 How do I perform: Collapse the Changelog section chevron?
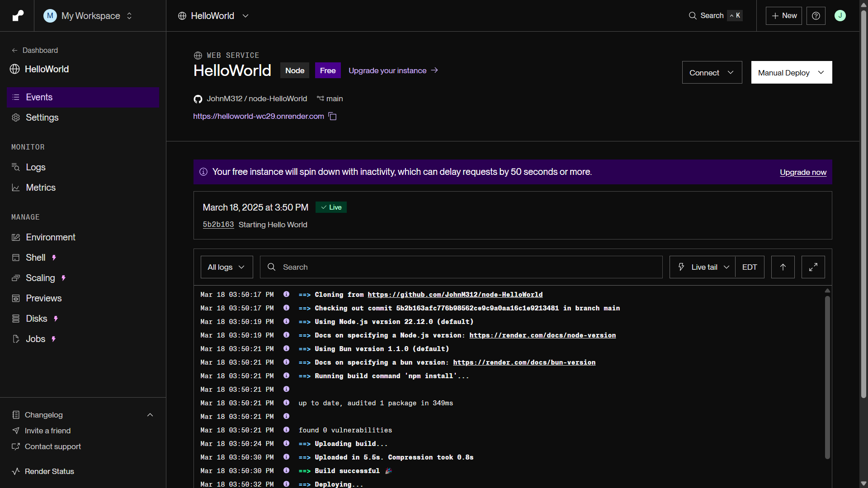point(150,415)
